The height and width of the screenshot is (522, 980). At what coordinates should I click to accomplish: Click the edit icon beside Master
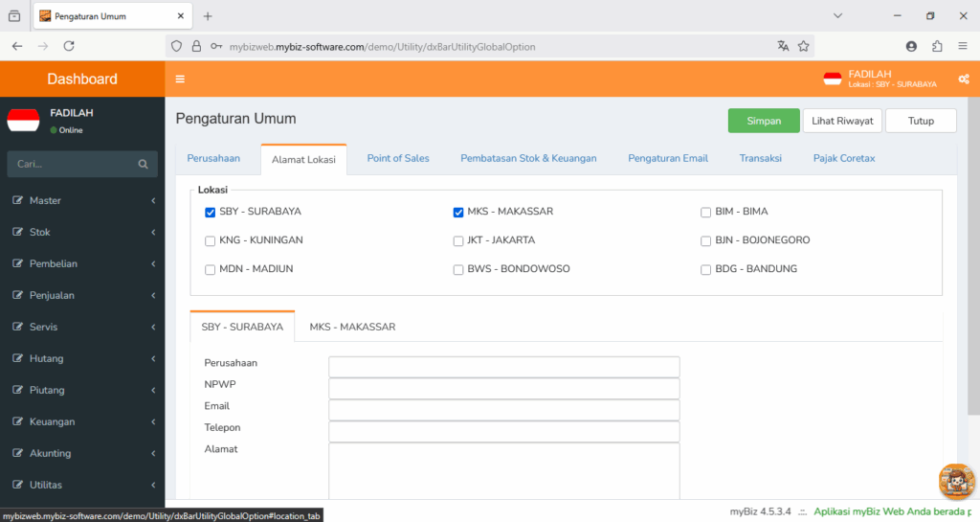pyautogui.click(x=17, y=200)
